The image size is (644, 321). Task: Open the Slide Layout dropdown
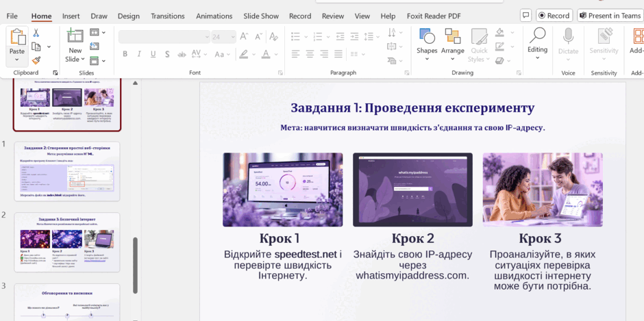(98, 32)
